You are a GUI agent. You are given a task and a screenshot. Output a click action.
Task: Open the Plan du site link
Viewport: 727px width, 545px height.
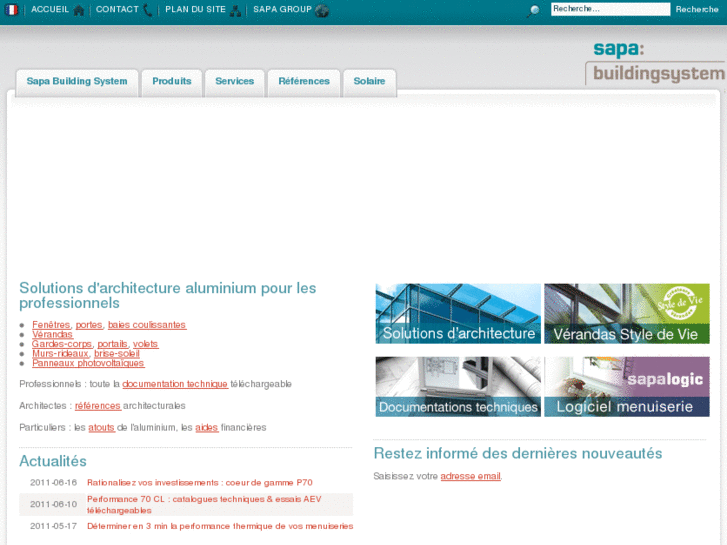195,9
